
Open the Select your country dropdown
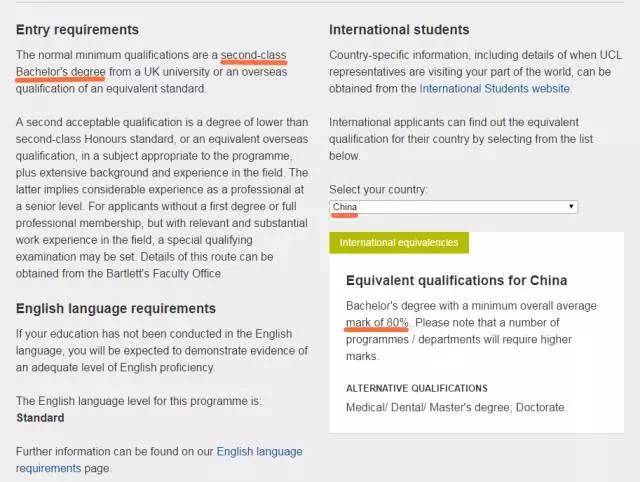coord(453,207)
